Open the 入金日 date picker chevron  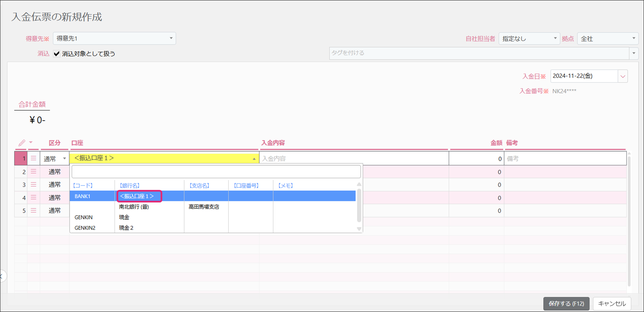(x=623, y=76)
